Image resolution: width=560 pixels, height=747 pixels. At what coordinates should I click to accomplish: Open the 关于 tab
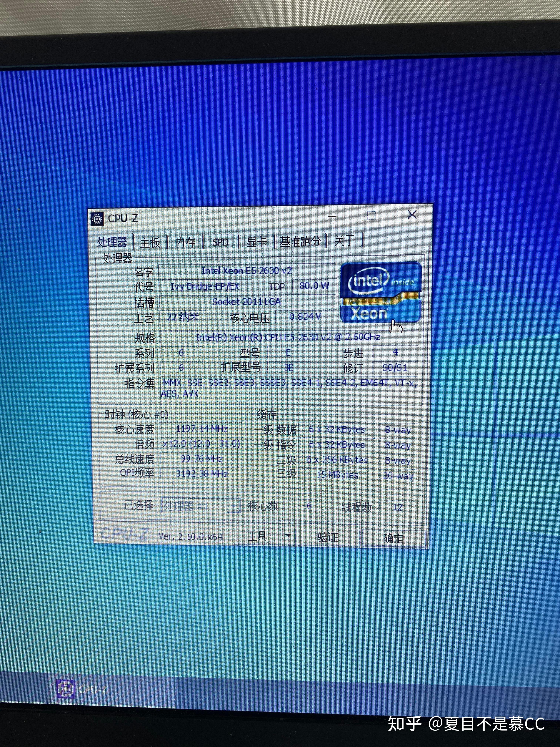(x=344, y=240)
